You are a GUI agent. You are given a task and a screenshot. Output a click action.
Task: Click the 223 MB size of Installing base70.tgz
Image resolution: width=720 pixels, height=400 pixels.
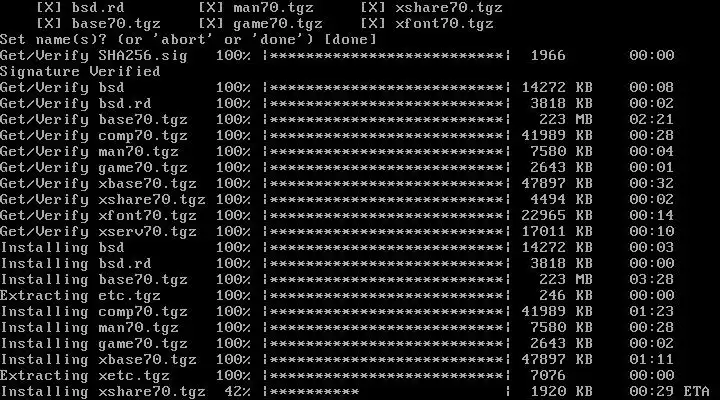566,280
